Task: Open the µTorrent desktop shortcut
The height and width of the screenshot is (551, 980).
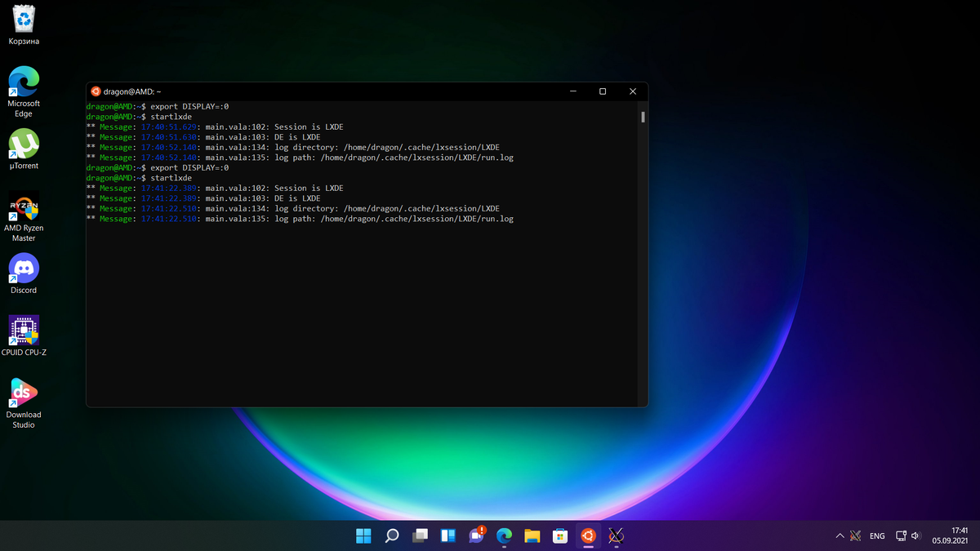Action: coord(24,149)
